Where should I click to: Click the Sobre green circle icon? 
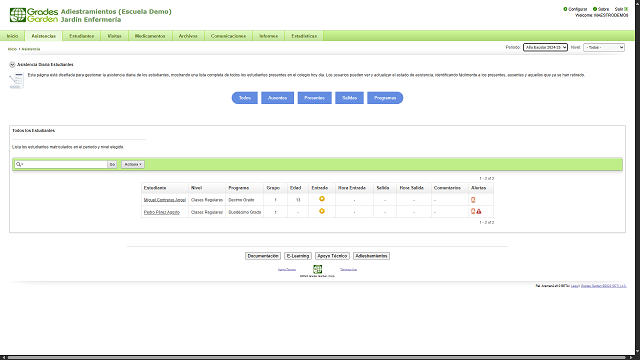595,9
